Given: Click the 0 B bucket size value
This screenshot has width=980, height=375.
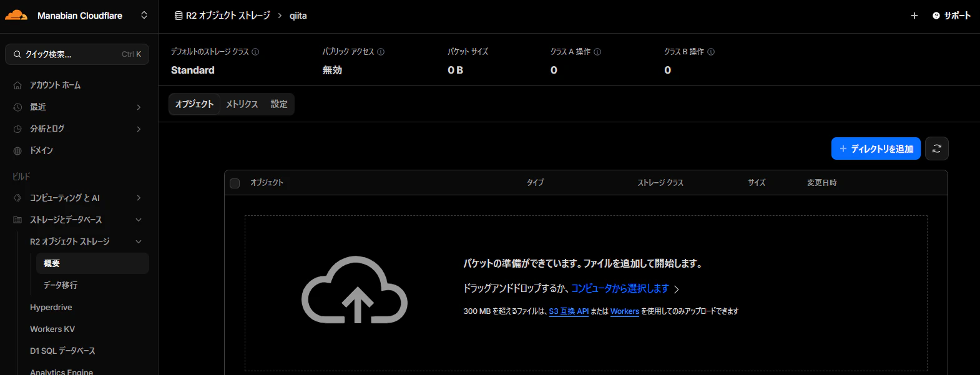Looking at the screenshot, I should click(456, 70).
